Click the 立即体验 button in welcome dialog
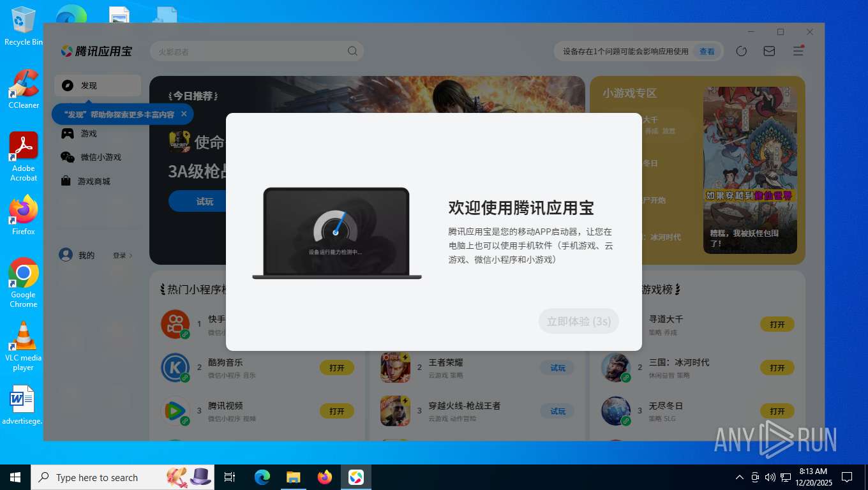 click(x=579, y=321)
